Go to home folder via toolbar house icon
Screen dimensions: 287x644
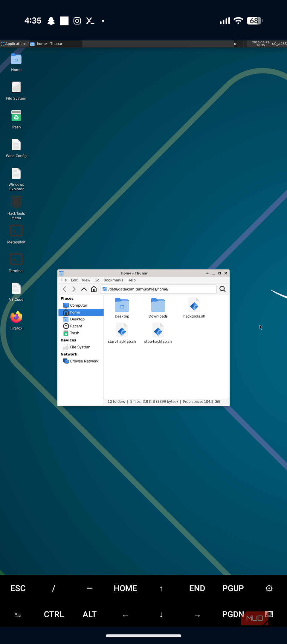point(94,289)
